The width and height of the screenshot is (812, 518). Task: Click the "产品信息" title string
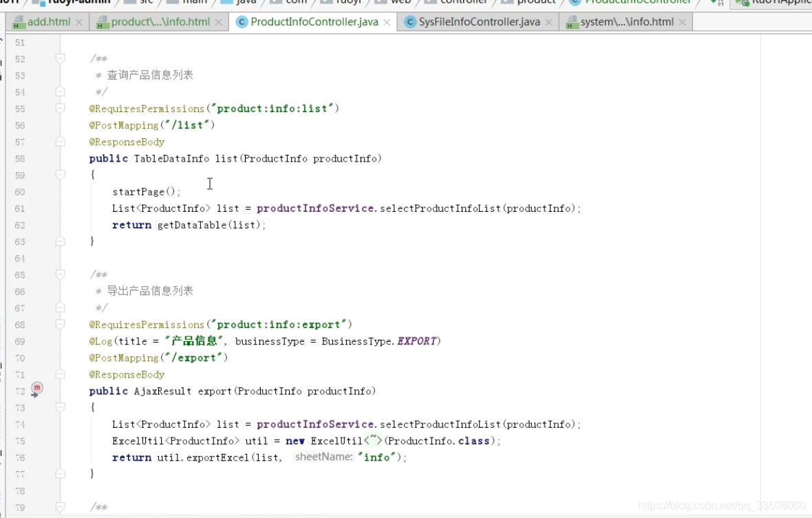point(194,341)
